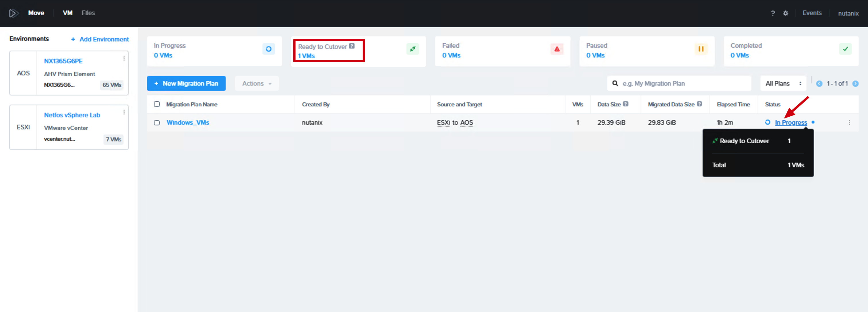Screen dimensions: 868x312
Task: Check the Windows_VMs row checkbox
Action: (x=157, y=123)
